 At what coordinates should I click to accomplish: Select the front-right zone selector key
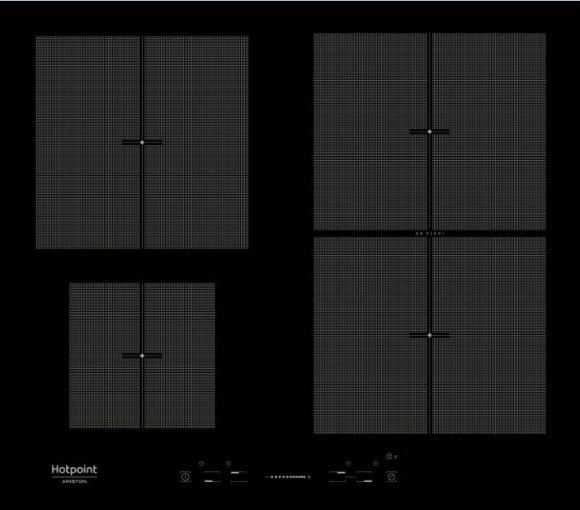(364, 477)
